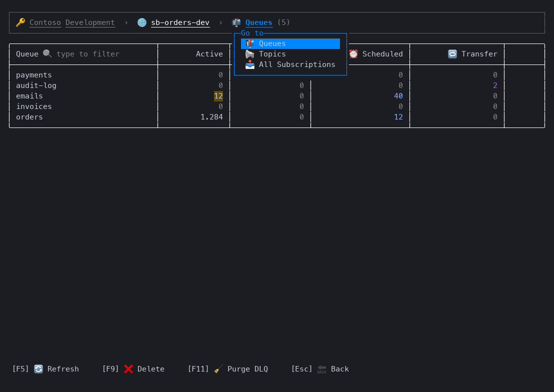Choose All Subscriptions in Go to menu

click(x=290, y=64)
